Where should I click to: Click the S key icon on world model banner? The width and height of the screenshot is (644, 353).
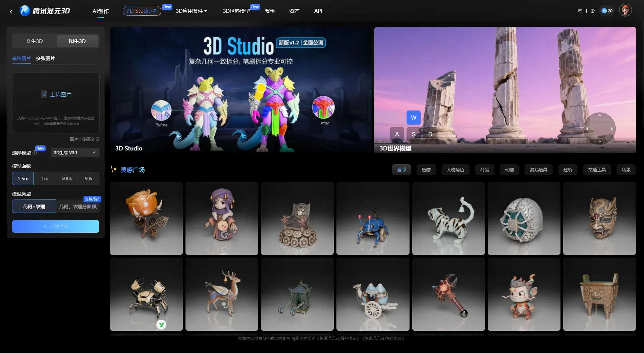coord(414,134)
